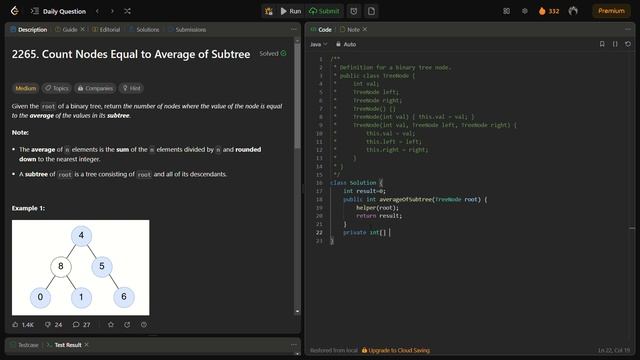The width and height of the screenshot is (640, 360).
Task: Switch to the Test Result tab
Action: 64,345
